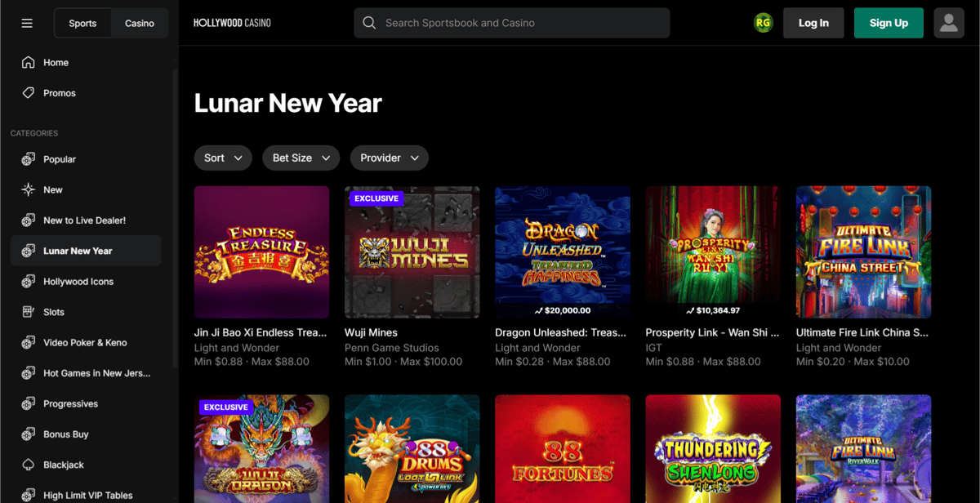Click the Bonus Buy sidebar label

pyautogui.click(x=66, y=434)
